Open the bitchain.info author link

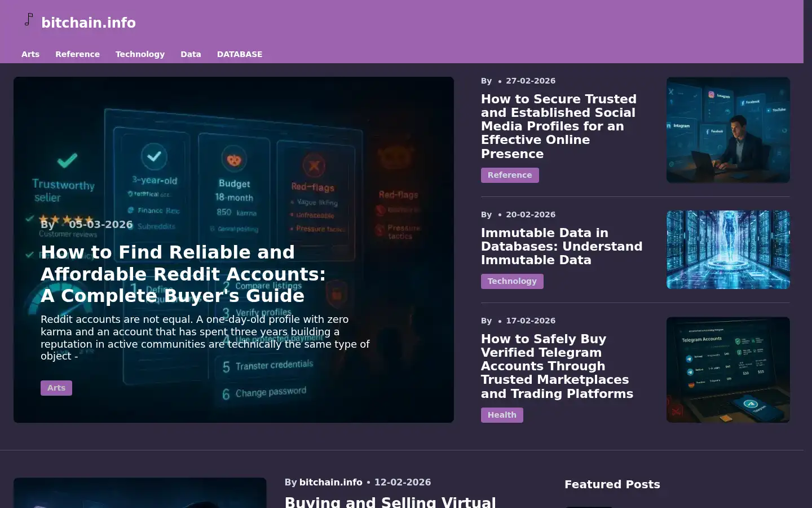coord(330,482)
